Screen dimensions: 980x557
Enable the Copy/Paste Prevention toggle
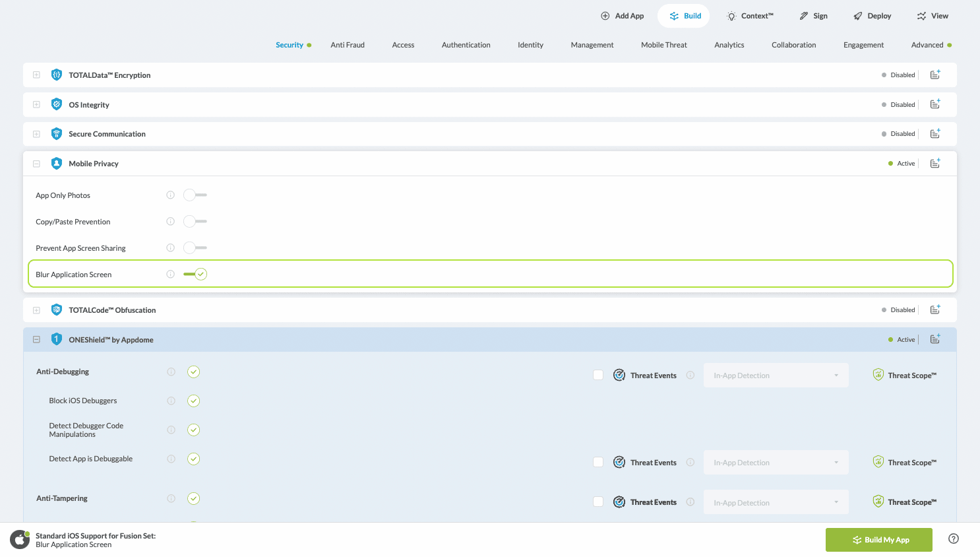click(195, 222)
